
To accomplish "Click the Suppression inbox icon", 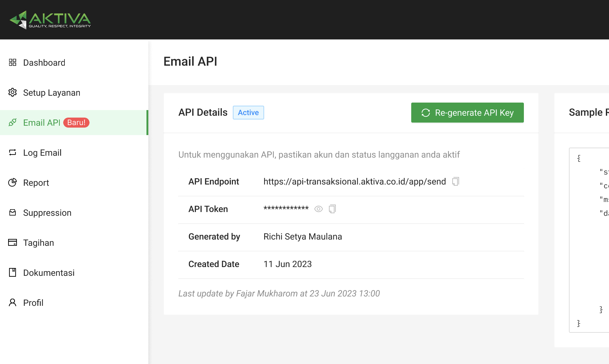I will tap(13, 212).
